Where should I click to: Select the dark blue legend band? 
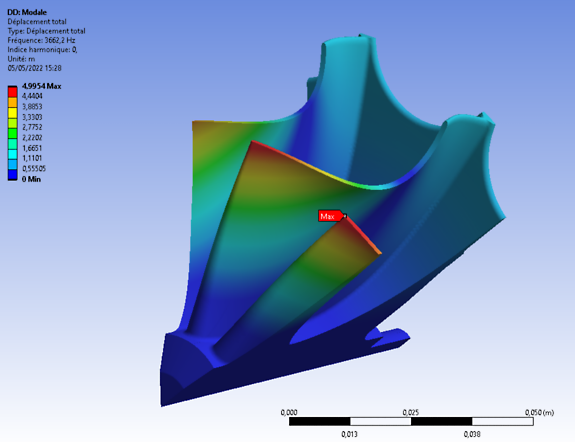tap(12, 175)
